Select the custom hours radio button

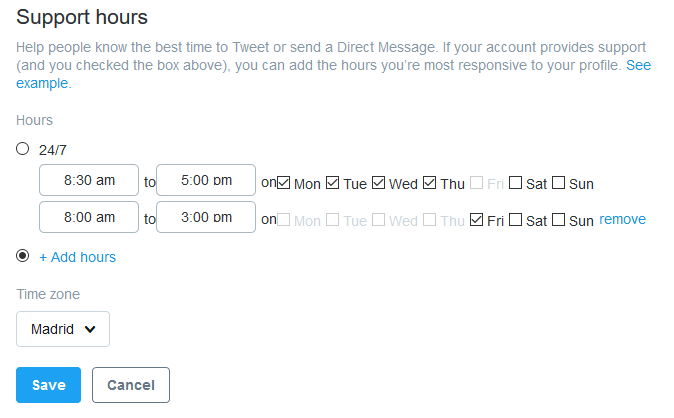coord(22,256)
